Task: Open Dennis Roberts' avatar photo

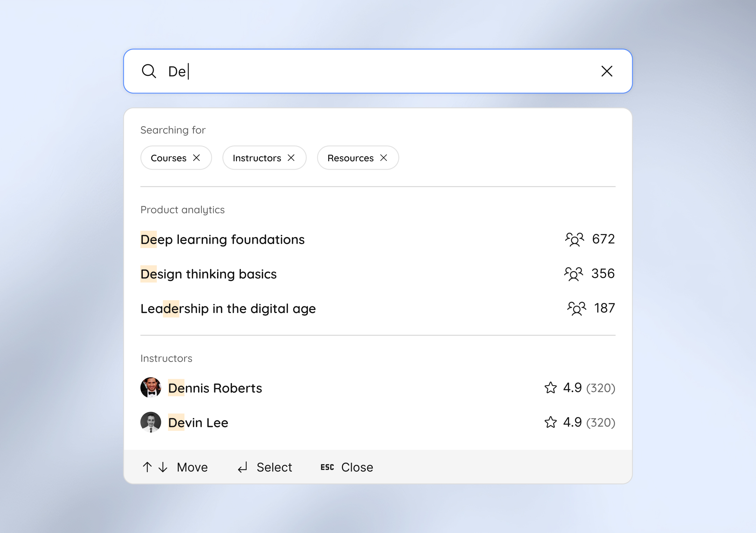Action: [x=151, y=388]
